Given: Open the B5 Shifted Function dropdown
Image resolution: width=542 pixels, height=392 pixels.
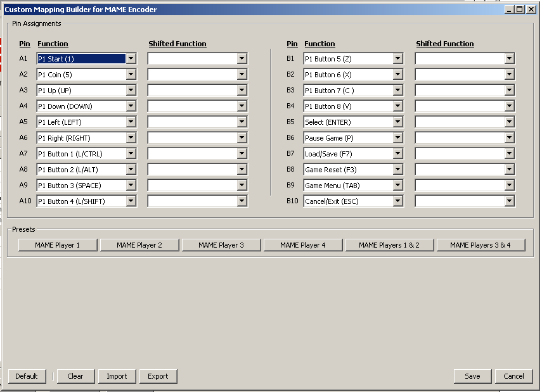Looking at the screenshot, I should 509,122.
